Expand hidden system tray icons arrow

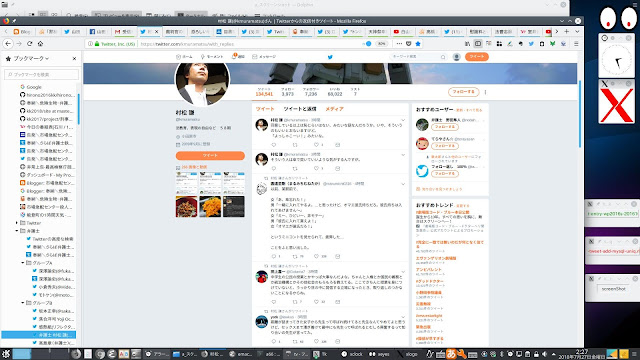[x=553, y=354]
